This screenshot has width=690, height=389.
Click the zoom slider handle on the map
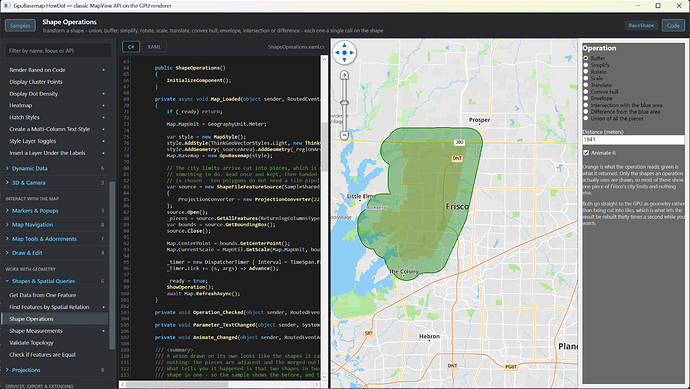[344, 103]
